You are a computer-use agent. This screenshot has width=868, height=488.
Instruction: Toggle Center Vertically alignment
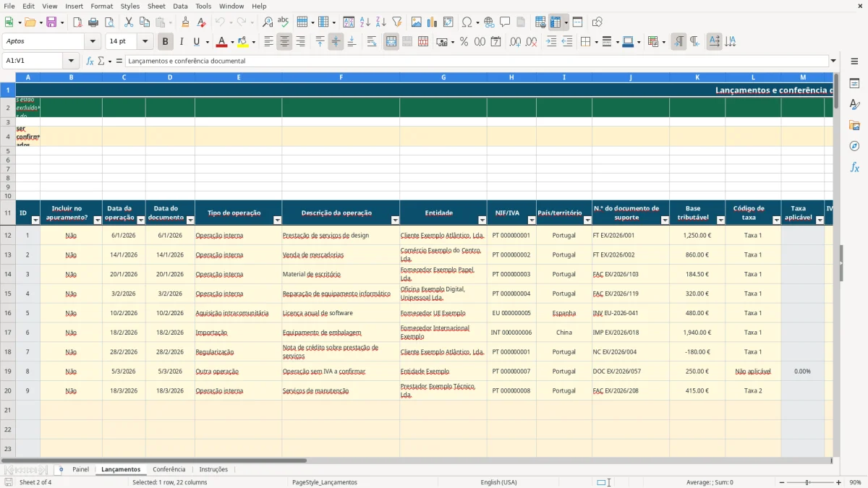coord(336,42)
